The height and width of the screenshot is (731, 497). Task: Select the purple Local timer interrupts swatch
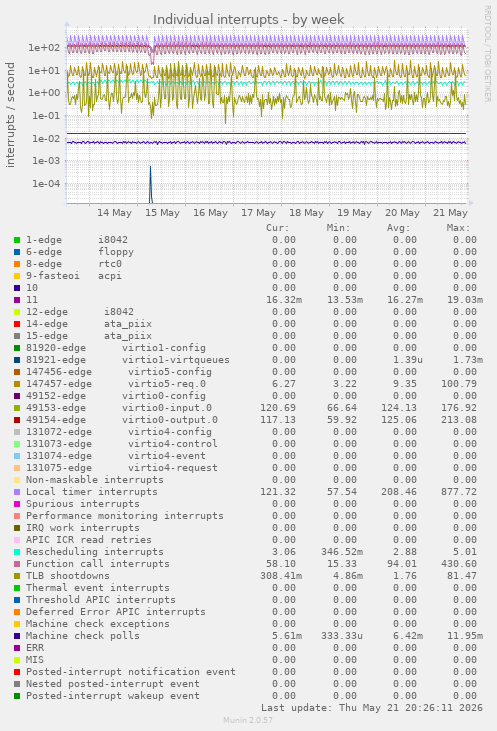point(17,492)
